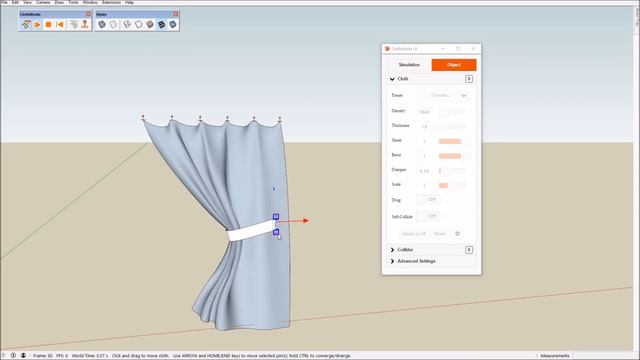
Task: Click the Scale value field
Action: tap(424, 185)
